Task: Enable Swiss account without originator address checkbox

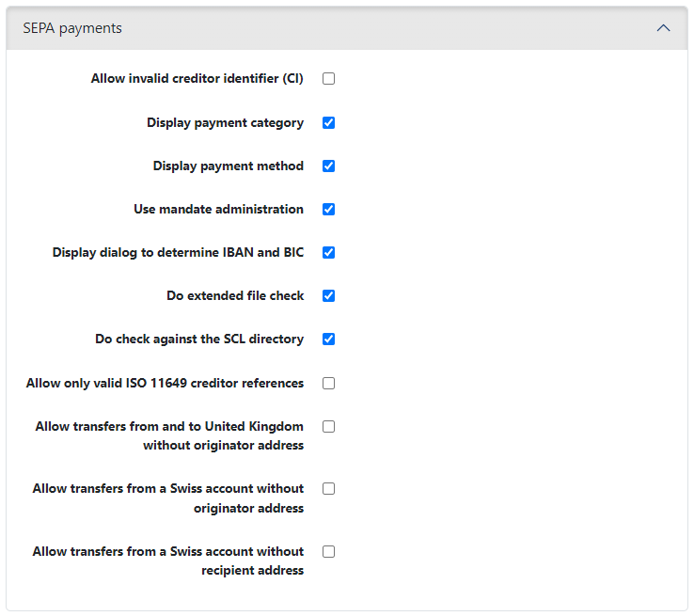Action: click(328, 488)
